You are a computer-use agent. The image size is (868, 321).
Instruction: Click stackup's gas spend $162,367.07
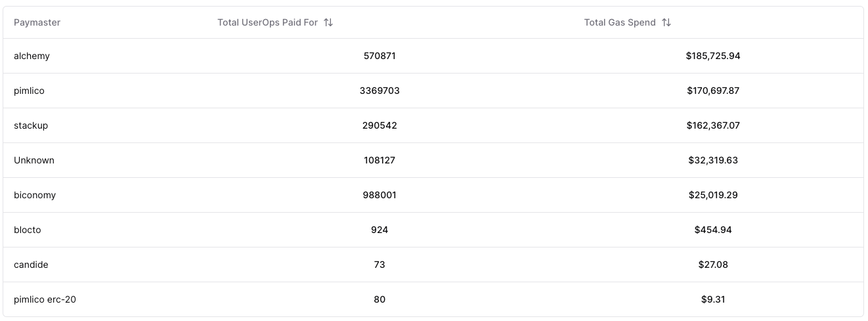713,126
